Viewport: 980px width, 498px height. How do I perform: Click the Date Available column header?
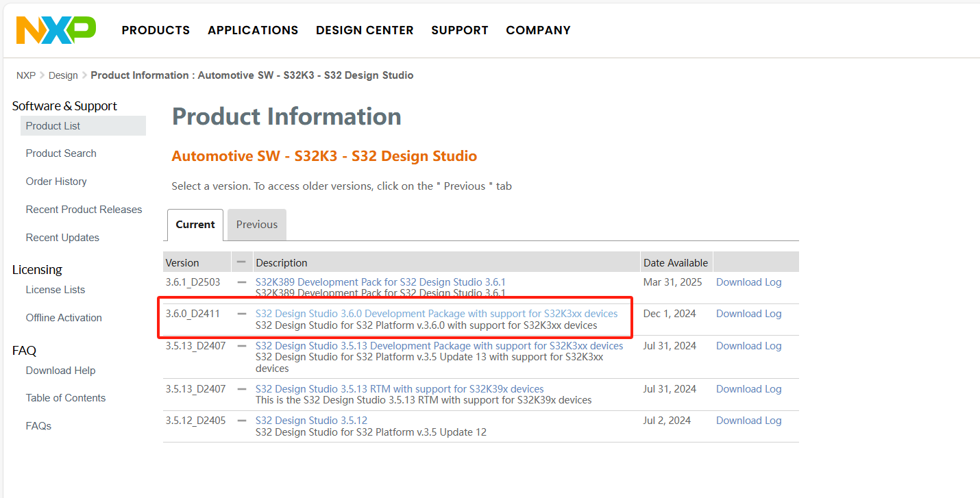tap(676, 263)
